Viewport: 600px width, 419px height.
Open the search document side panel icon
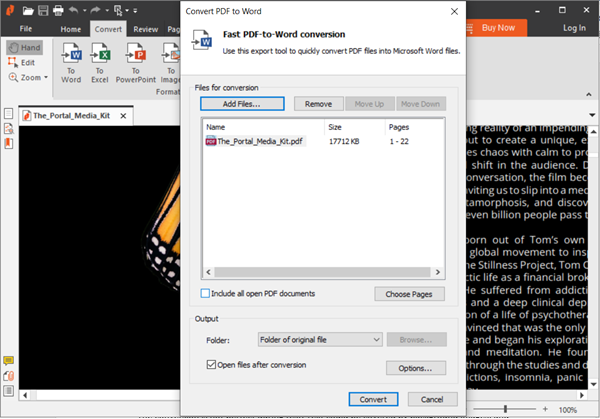(x=8, y=128)
